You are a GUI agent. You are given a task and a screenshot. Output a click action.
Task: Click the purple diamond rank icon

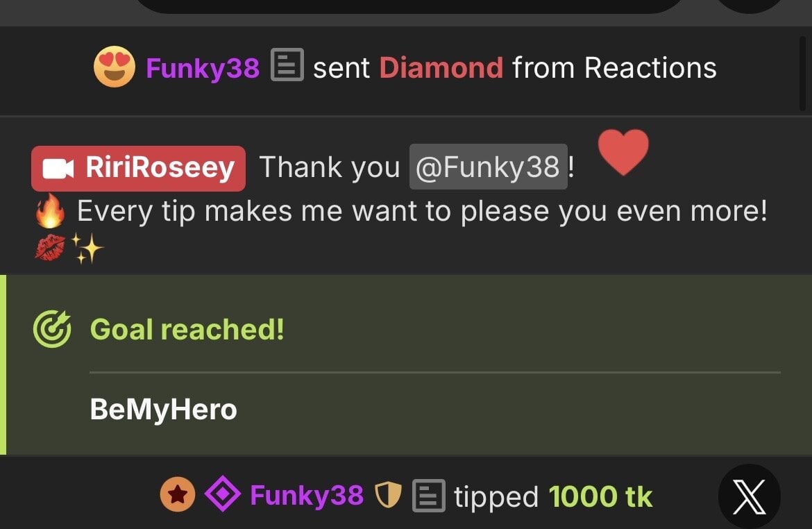[x=223, y=496]
